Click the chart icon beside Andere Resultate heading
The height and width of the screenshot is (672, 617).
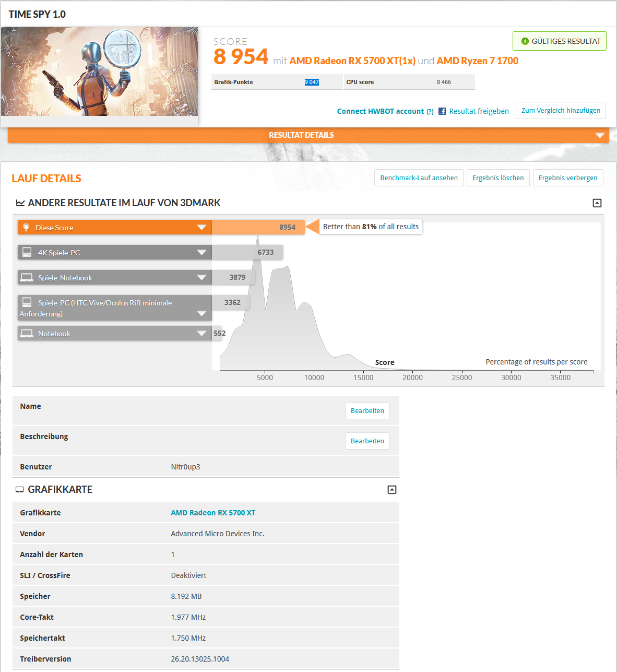point(20,203)
